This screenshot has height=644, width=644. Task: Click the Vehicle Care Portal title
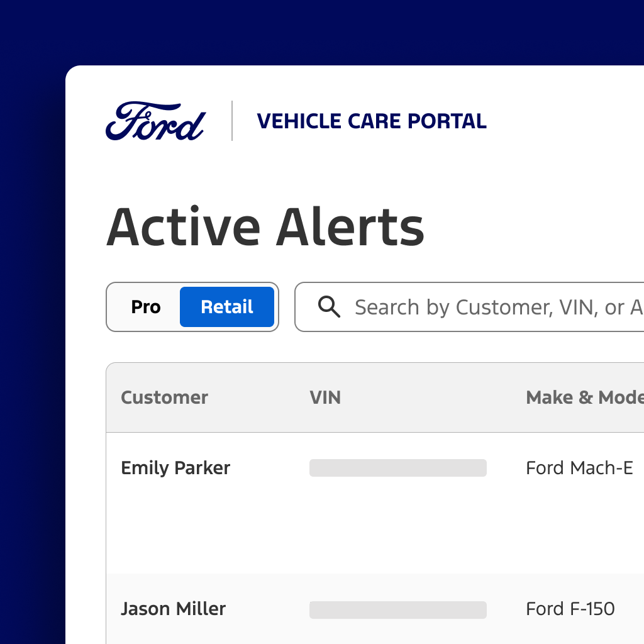[x=372, y=121]
